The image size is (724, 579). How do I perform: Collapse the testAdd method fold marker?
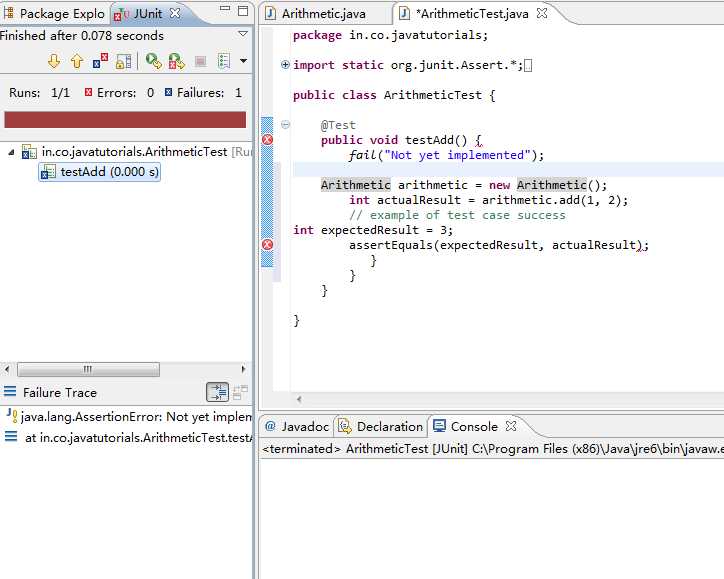tap(285, 124)
